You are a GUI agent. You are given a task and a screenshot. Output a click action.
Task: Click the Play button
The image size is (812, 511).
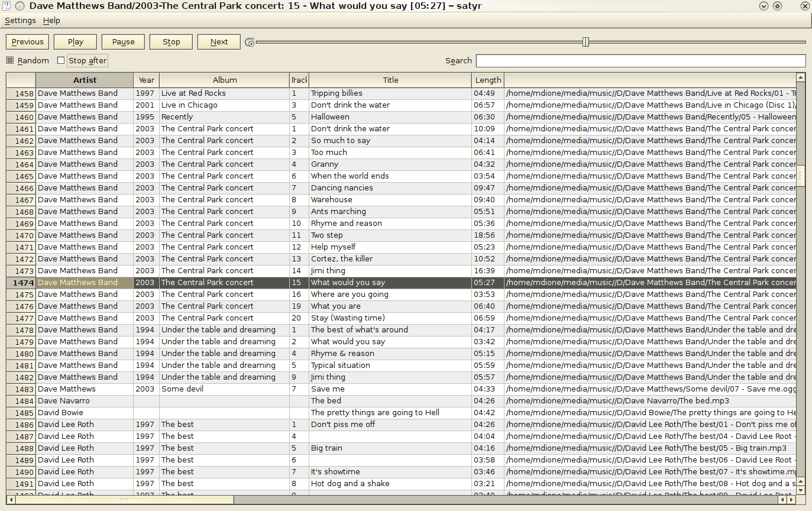coord(76,42)
